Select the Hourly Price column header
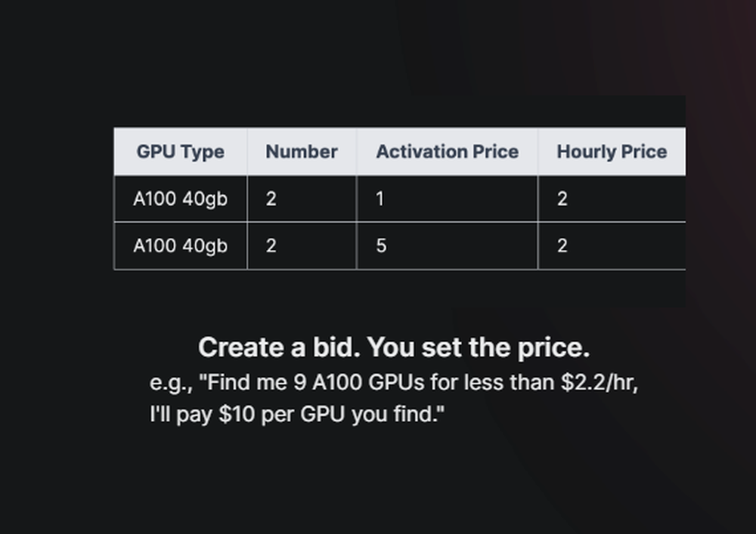 [x=612, y=152]
